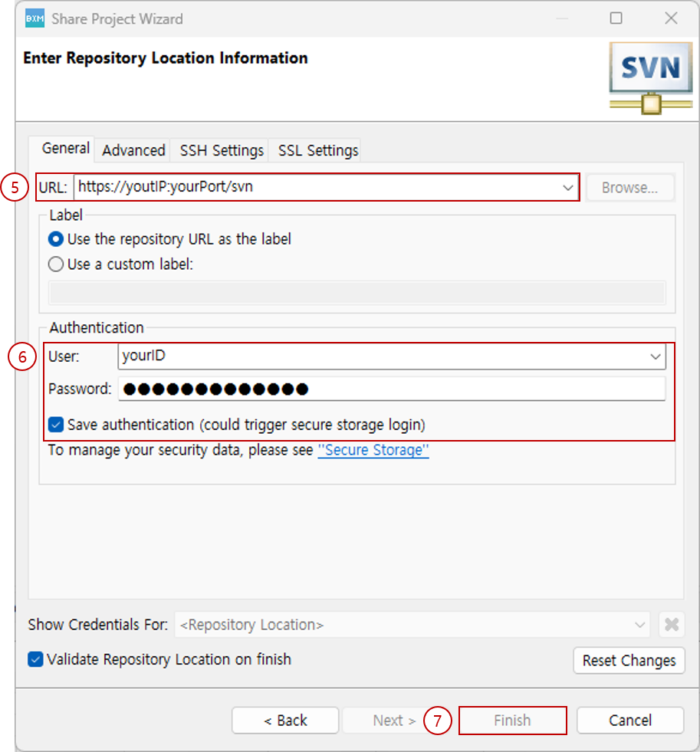The width and height of the screenshot is (700, 752).
Task: Click the Back button
Action: pyautogui.click(x=285, y=721)
